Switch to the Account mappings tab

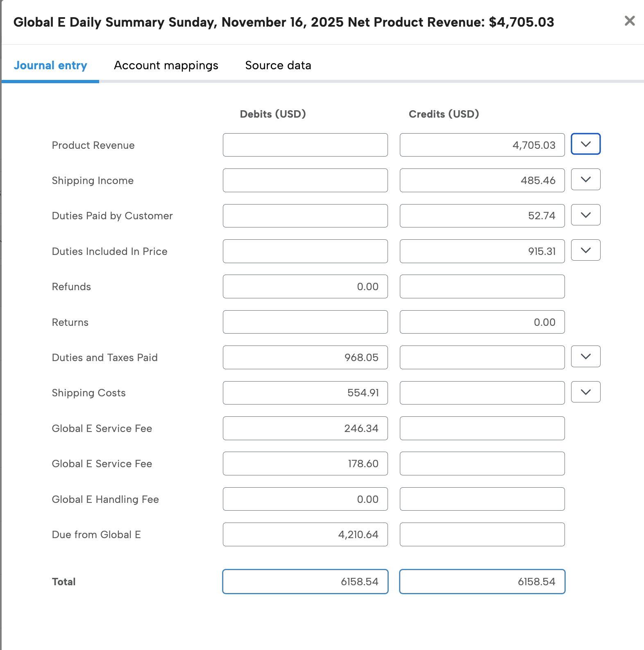click(x=166, y=65)
